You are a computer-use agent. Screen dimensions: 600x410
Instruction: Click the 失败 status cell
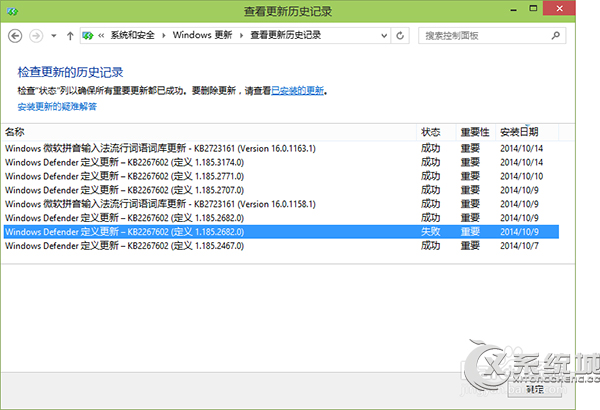(x=430, y=232)
